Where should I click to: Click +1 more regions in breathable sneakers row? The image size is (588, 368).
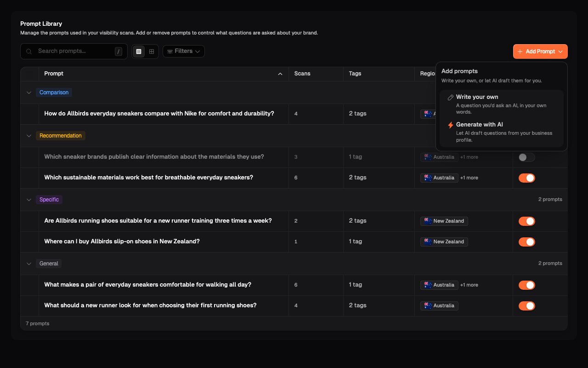tap(469, 178)
